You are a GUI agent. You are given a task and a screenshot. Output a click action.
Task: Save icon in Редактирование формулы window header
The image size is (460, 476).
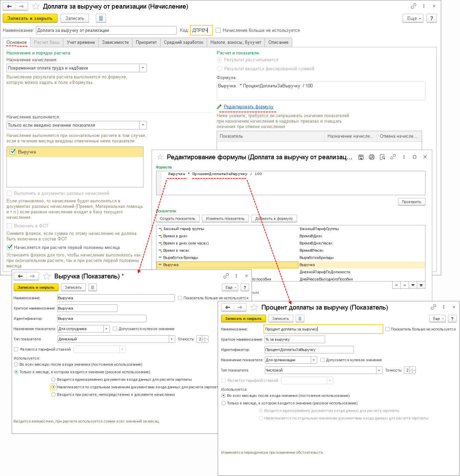click(361, 157)
